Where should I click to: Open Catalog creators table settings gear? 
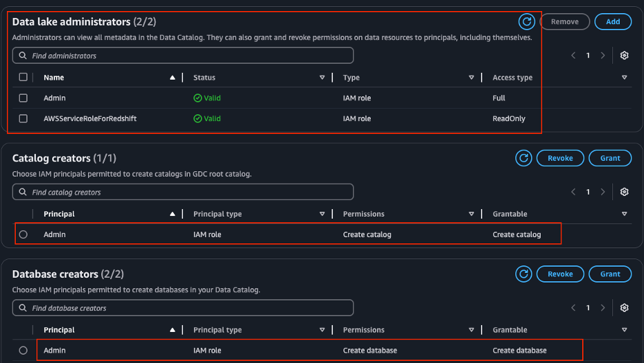point(624,192)
